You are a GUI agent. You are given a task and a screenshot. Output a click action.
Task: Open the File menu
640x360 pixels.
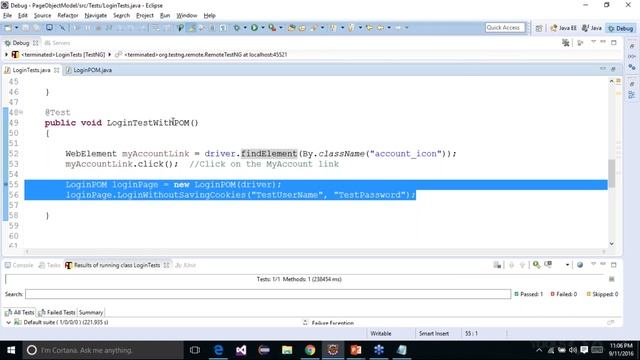coord(7,16)
